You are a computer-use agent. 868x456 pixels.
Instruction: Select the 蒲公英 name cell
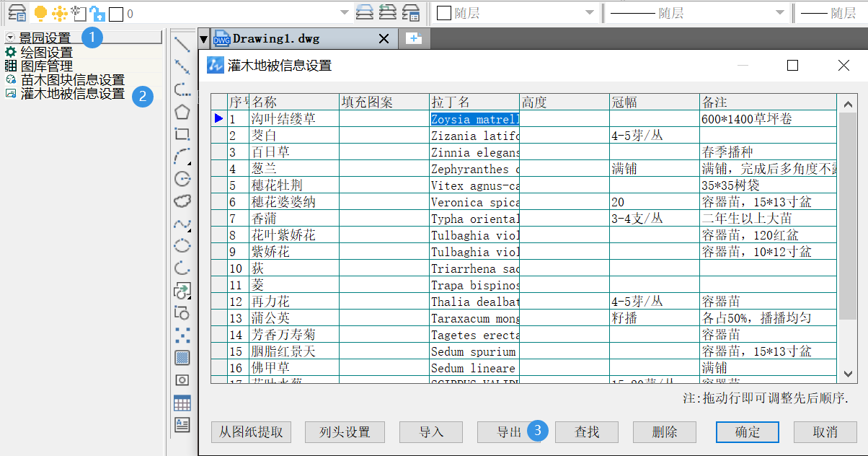pos(294,318)
